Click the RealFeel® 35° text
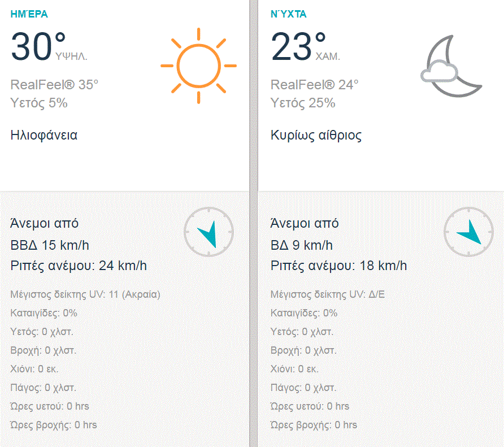The height and width of the screenshot is (447, 504). (x=54, y=85)
